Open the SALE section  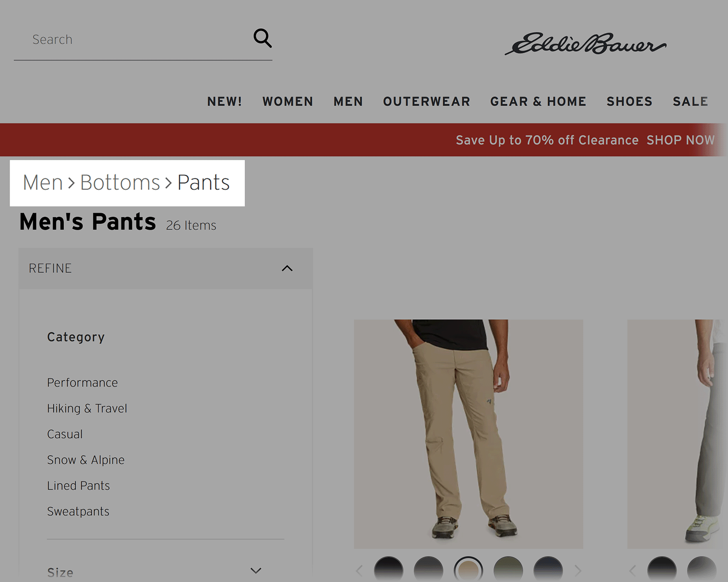690,101
